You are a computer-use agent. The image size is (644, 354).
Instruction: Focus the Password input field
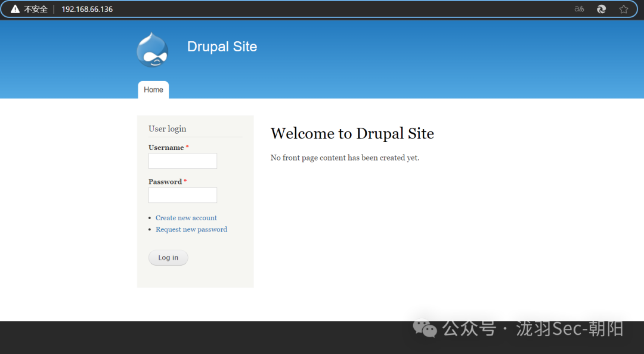coord(183,195)
